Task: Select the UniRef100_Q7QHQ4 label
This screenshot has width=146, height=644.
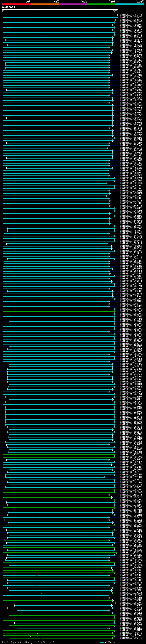Action: click(131, 191)
